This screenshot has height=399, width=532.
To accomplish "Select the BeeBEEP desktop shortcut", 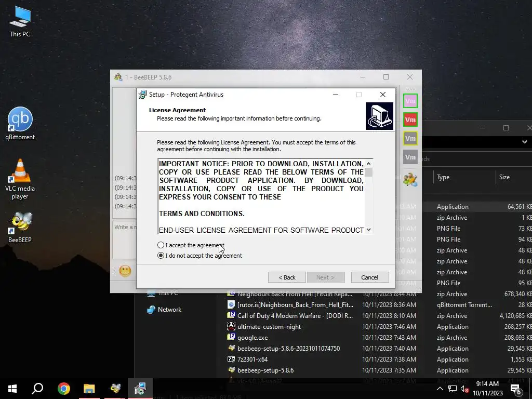I will pyautogui.click(x=20, y=228).
